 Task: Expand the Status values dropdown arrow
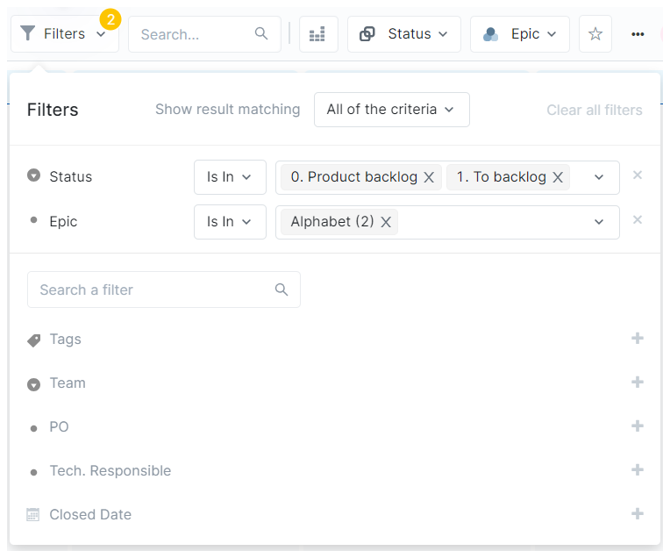599,177
